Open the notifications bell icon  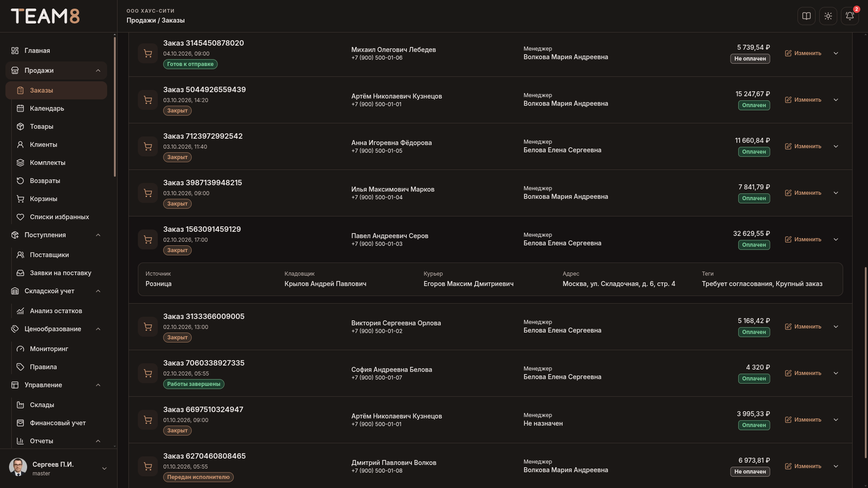coord(850,16)
